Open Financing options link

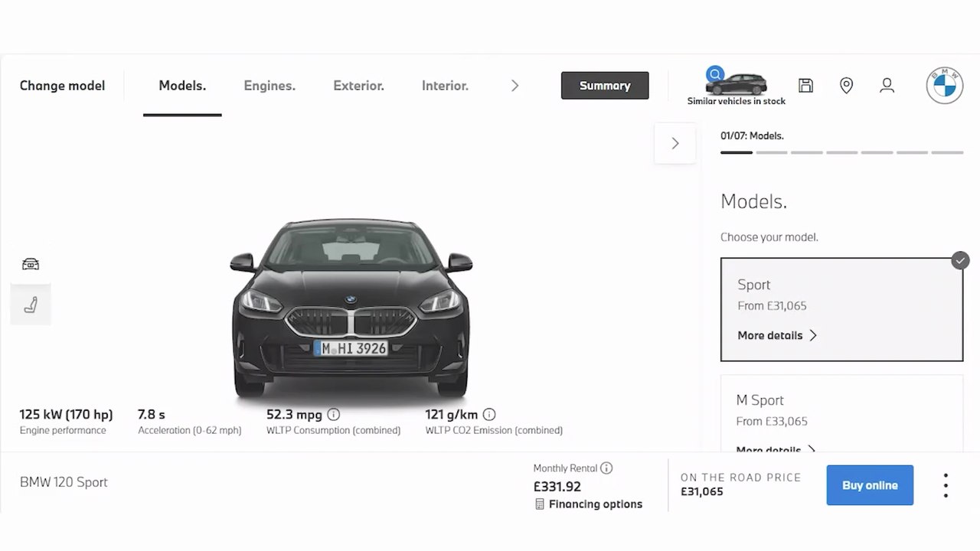pyautogui.click(x=596, y=504)
